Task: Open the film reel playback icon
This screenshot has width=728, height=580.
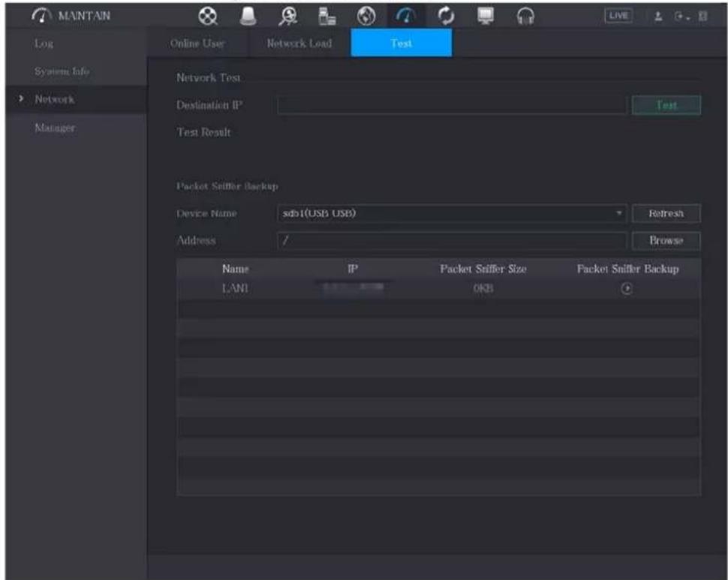Action: pyautogui.click(x=208, y=17)
